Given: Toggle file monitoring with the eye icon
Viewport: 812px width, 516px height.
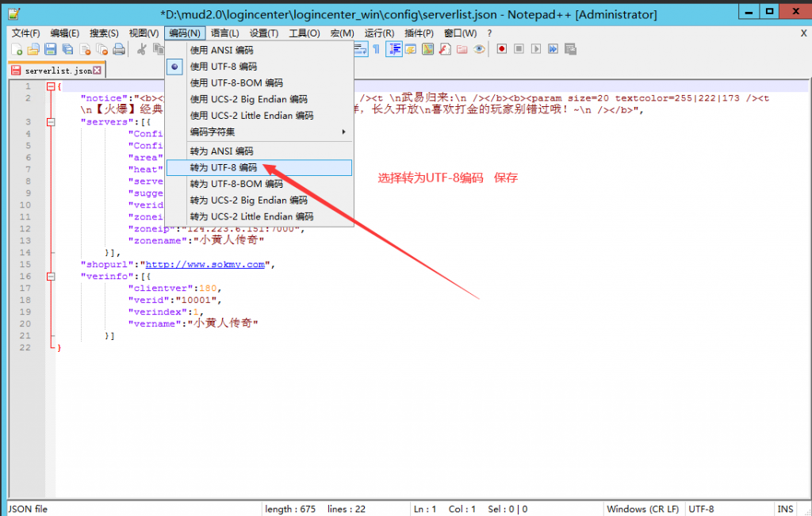Looking at the screenshot, I should [x=479, y=49].
